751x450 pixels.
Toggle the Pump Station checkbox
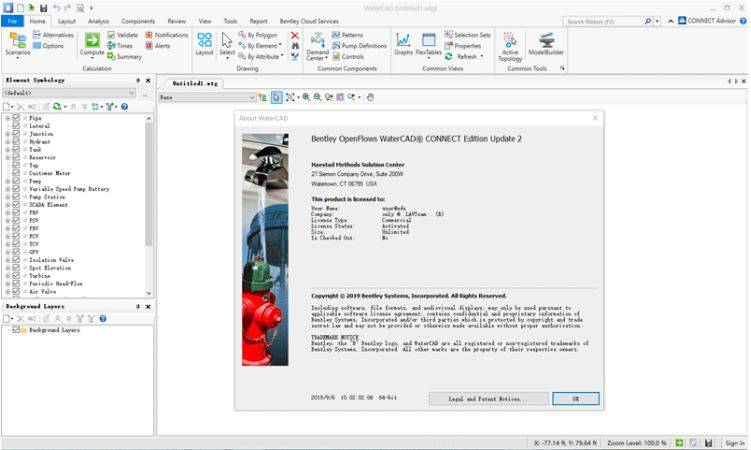click(x=16, y=197)
